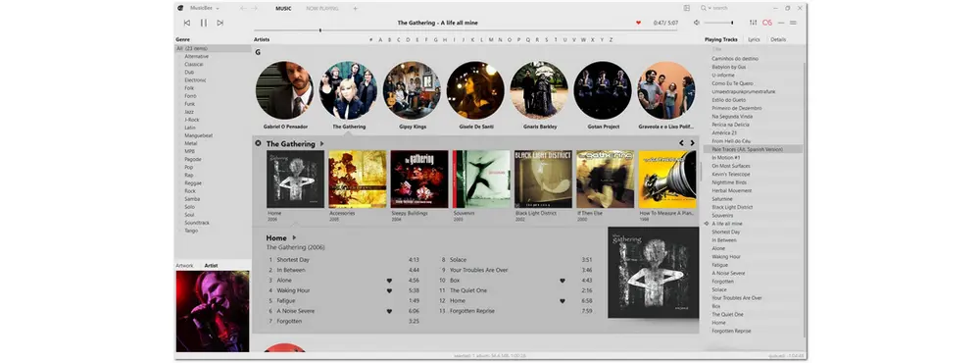This screenshot has height=363, width=980.
Task: Mute audio with the speaker icon
Action: coord(696,23)
